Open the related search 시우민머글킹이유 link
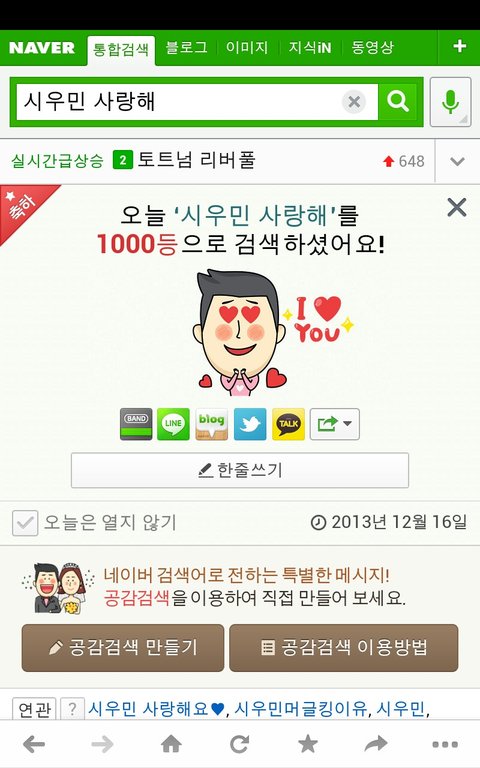 300,709
